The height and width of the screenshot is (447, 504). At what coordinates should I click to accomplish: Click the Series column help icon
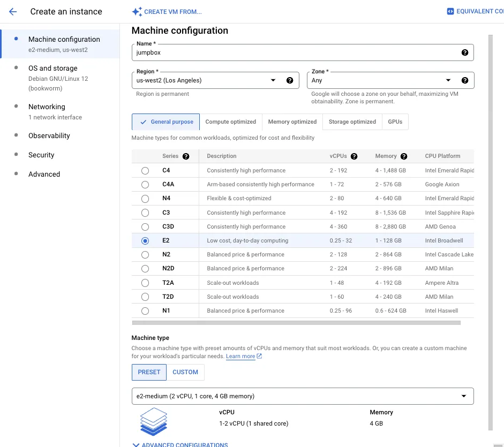(186, 156)
